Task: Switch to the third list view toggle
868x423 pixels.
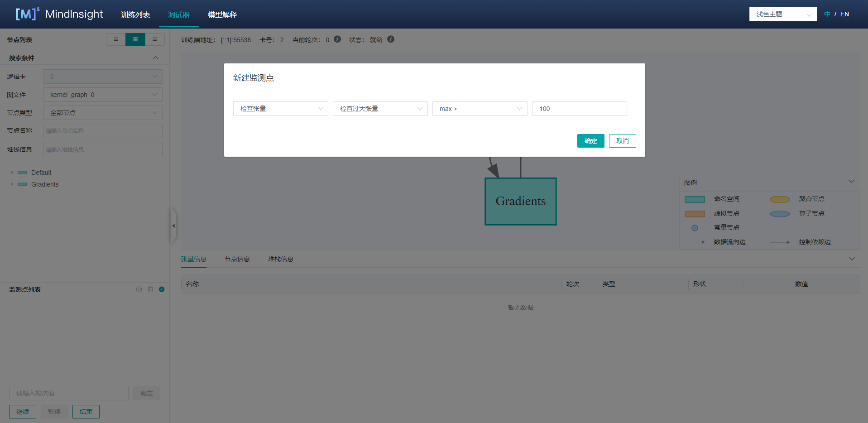Action: pyautogui.click(x=155, y=39)
